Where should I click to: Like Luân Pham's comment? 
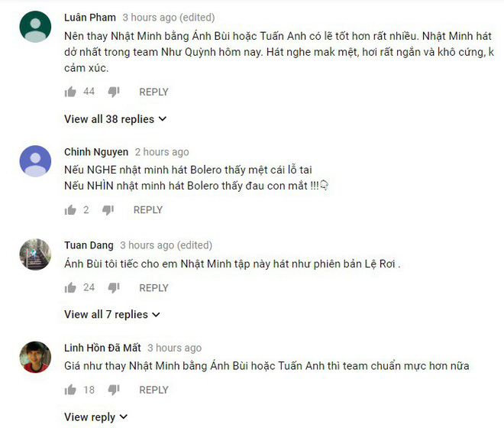point(70,92)
